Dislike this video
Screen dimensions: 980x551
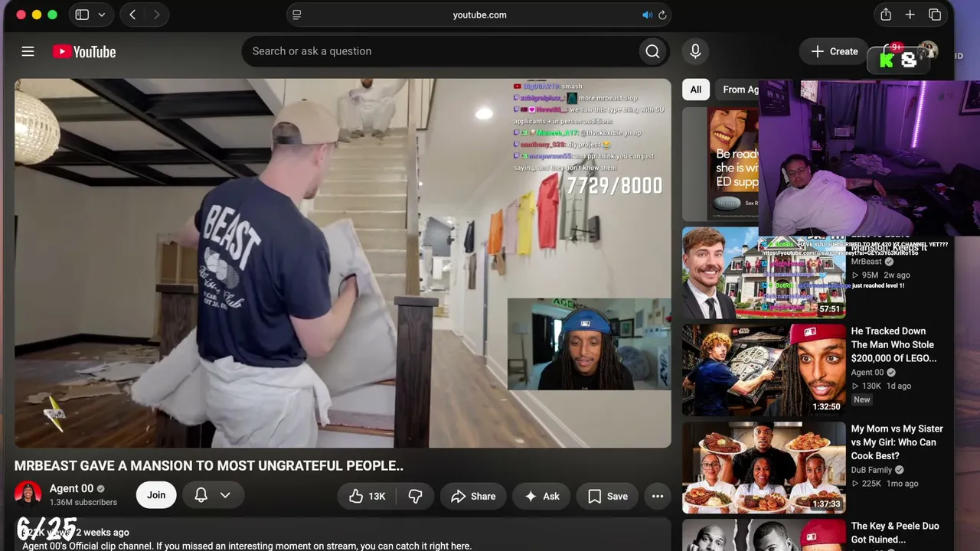415,496
